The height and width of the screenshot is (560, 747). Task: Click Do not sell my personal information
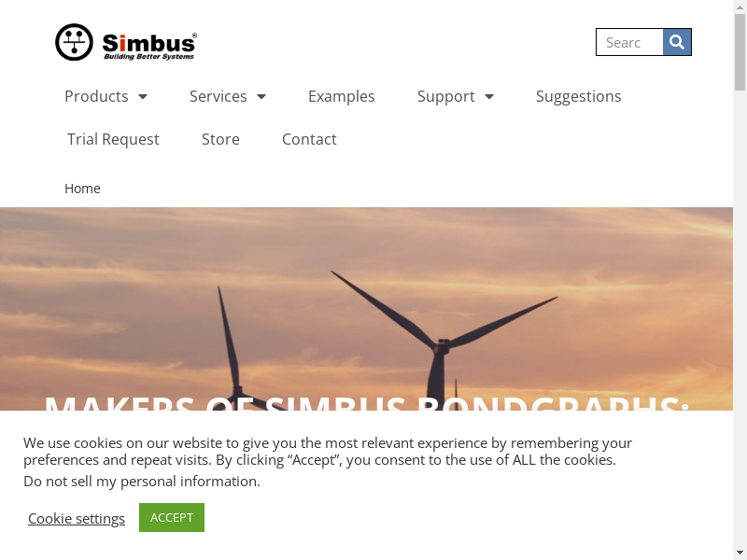point(142,482)
